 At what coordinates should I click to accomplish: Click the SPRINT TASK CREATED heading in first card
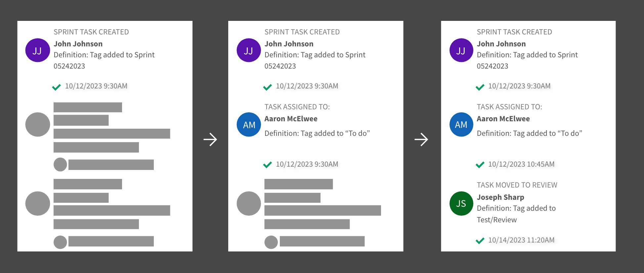click(x=91, y=32)
